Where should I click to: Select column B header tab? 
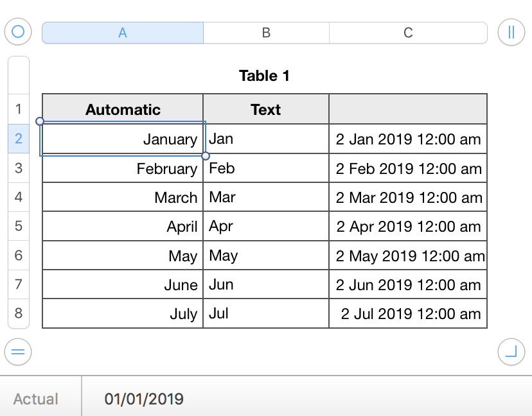tap(266, 33)
